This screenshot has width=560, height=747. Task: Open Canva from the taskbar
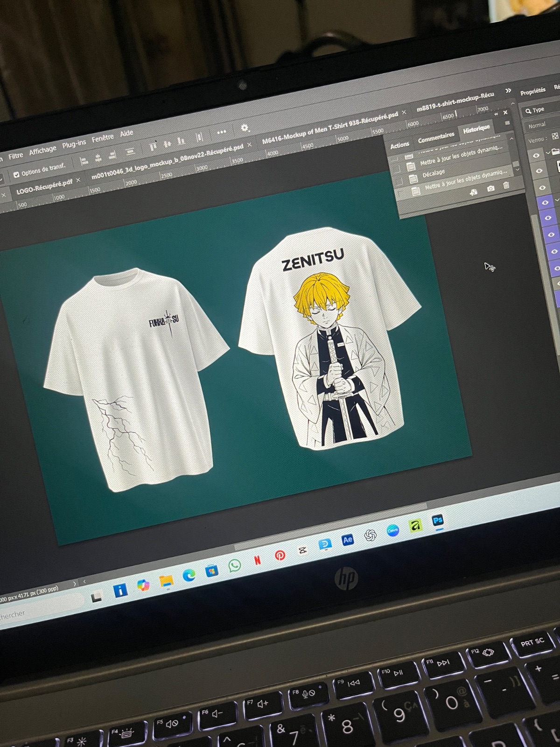pyautogui.click(x=393, y=531)
